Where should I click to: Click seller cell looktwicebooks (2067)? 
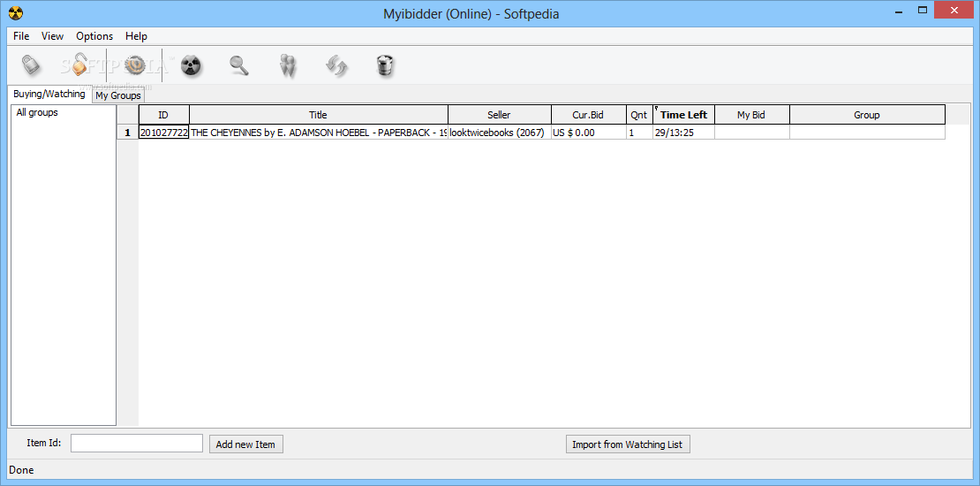pos(500,133)
